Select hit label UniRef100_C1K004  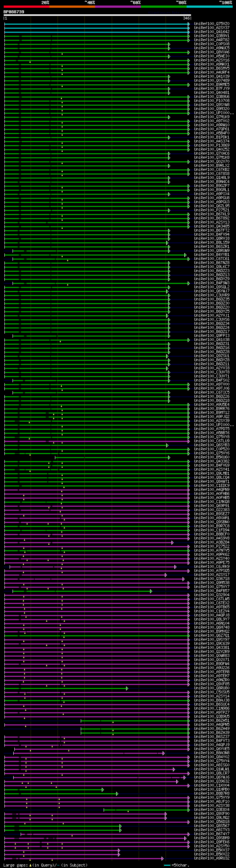212,786
